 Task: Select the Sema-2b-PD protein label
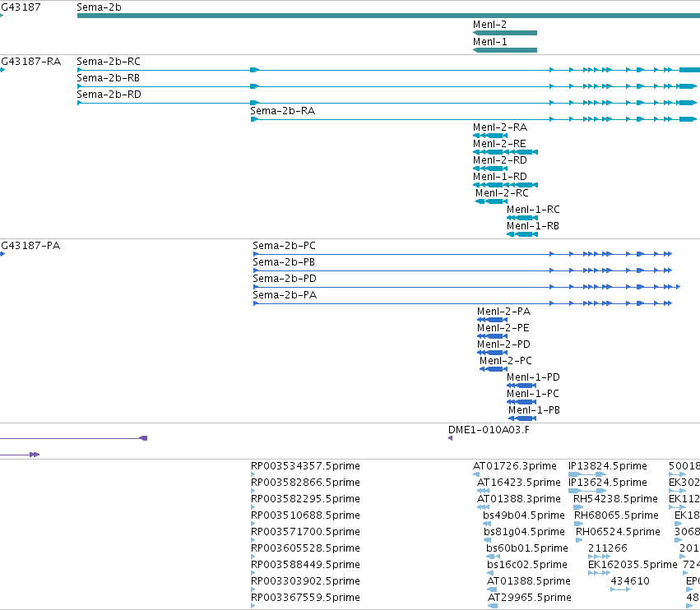tap(285, 279)
